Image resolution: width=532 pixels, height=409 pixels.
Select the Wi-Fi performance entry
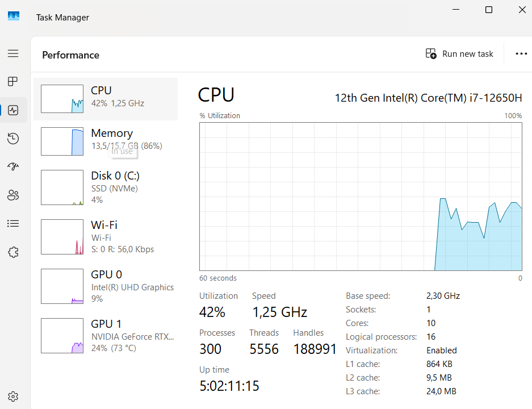[x=106, y=237]
